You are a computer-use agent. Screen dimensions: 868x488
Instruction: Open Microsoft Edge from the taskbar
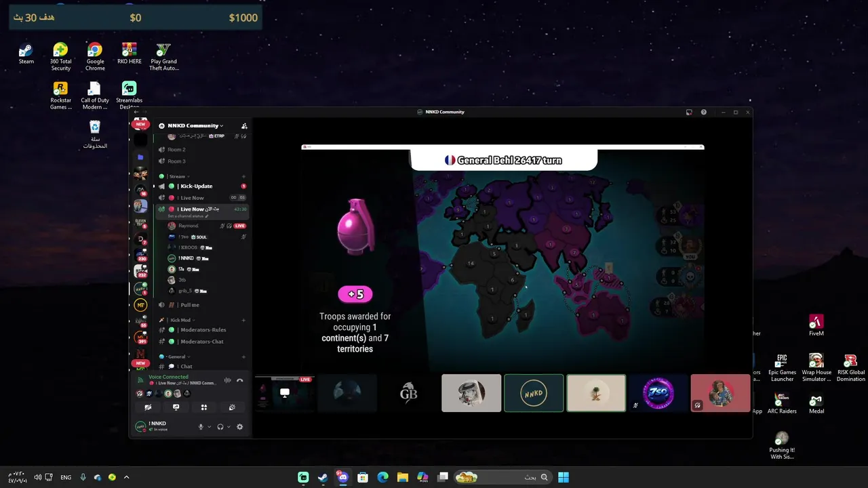tap(382, 477)
